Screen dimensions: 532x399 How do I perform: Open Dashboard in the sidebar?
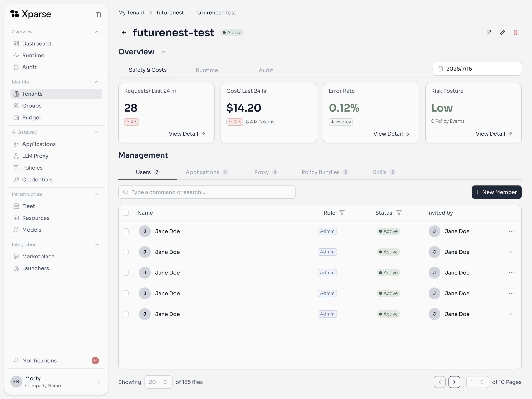pos(56,44)
